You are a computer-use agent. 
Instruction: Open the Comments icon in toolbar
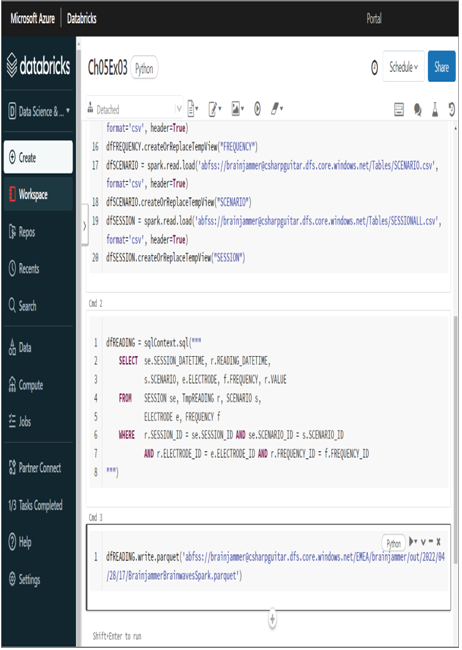coord(418,109)
